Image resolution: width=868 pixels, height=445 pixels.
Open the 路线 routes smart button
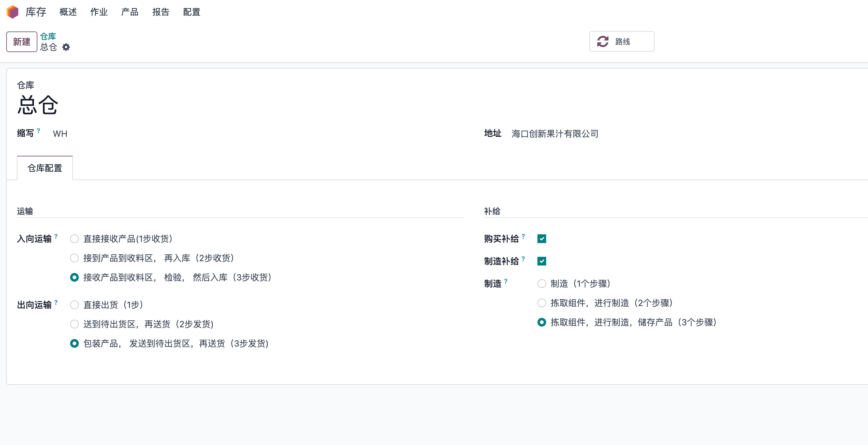pos(621,41)
